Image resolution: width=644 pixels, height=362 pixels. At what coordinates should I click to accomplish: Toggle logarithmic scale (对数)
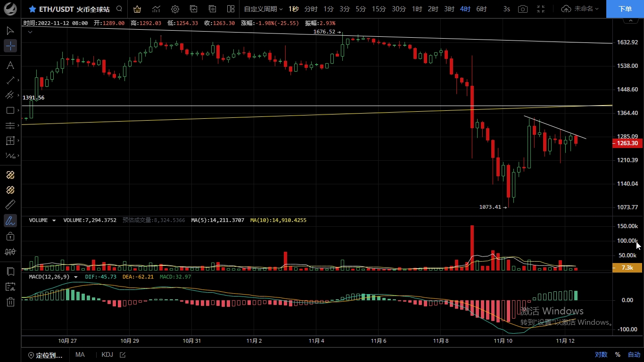tap(601, 354)
